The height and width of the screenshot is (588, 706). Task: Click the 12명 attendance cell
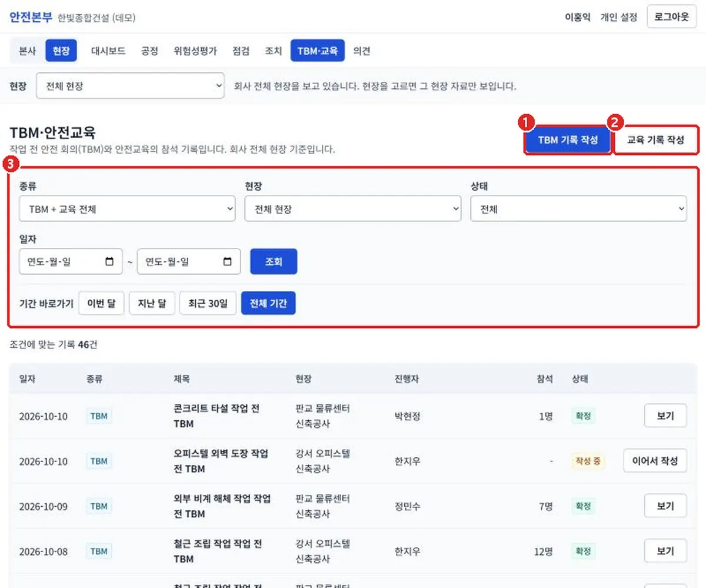tap(544, 552)
